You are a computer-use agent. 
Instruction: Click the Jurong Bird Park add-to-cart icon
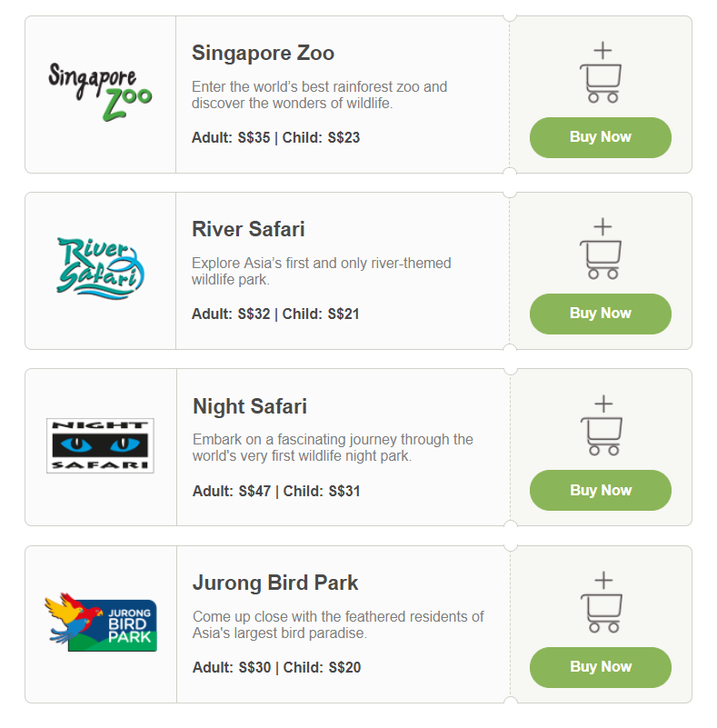(x=602, y=603)
